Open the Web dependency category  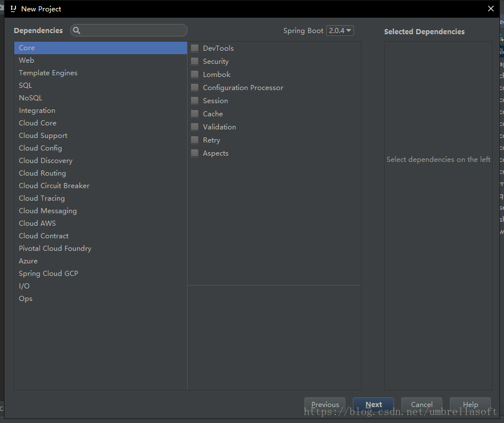(x=100, y=60)
